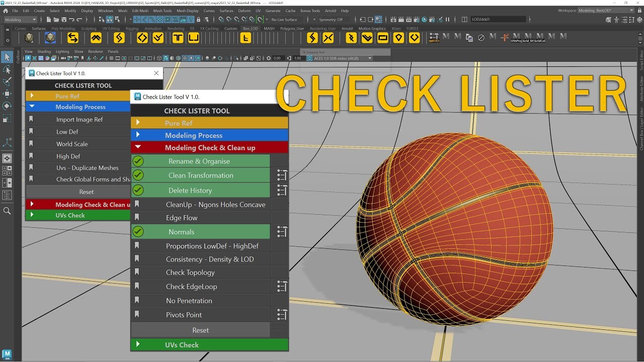This screenshot has width=644, height=362.
Task: Select the wireframe shading icon in viewport toolbar
Action: [159, 58]
